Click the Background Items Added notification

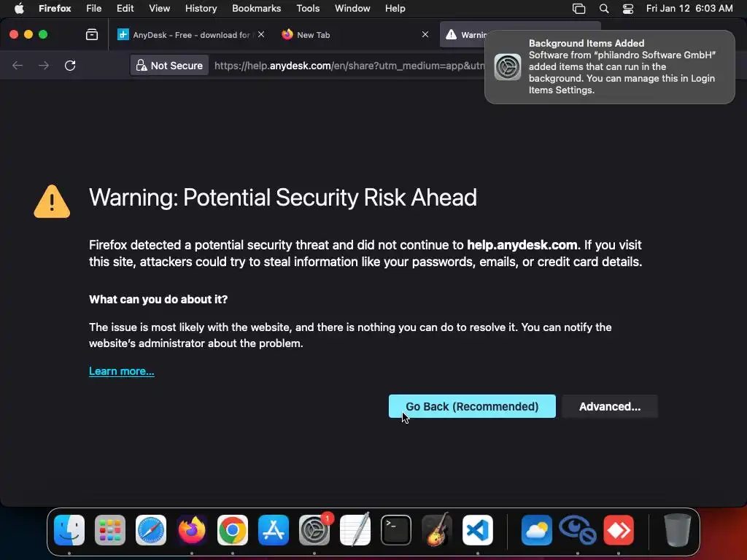click(609, 66)
